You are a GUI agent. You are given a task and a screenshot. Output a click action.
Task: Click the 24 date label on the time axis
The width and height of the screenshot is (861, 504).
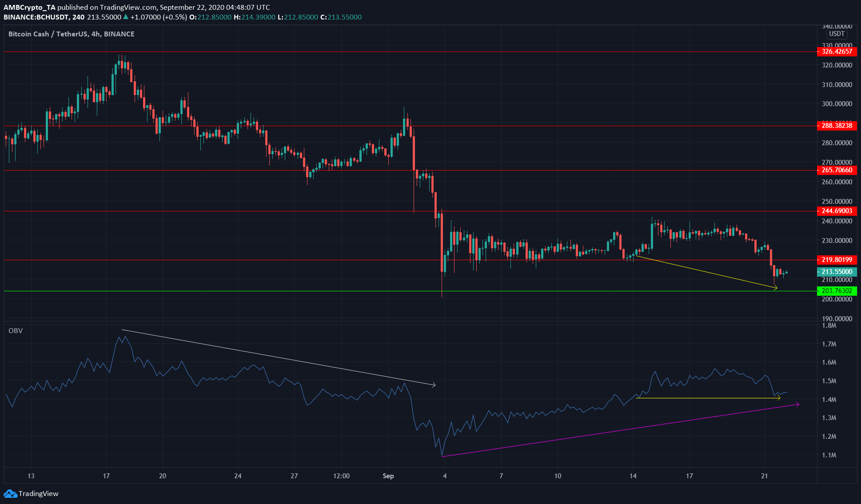(x=238, y=476)
